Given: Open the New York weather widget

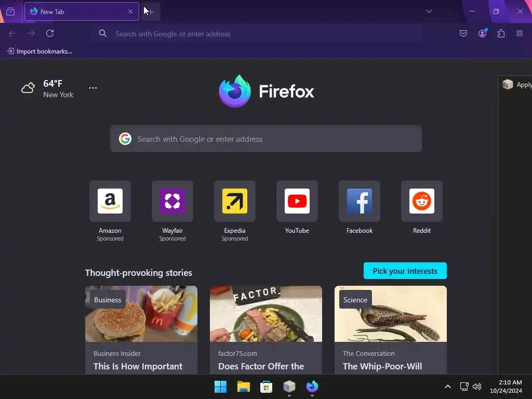Looking at the screenshot, I should [x=47, y=89].
